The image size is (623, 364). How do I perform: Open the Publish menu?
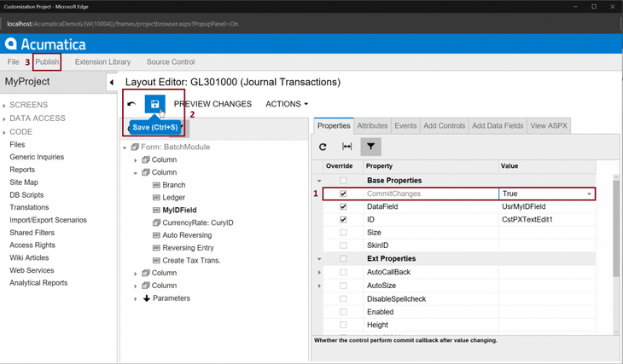tap(47, 62)
